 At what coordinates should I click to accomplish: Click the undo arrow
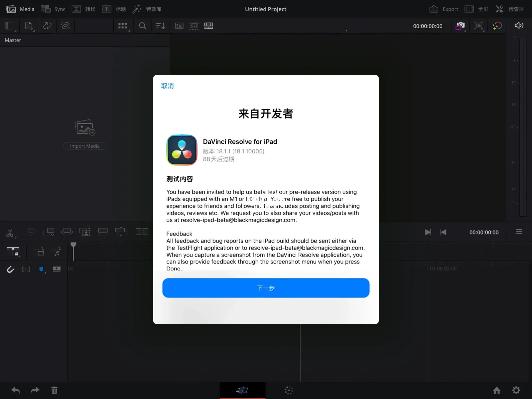point(16,390)
